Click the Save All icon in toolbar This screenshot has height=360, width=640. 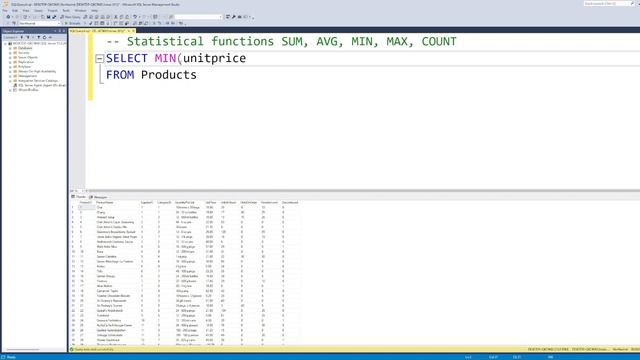point(54,17)
